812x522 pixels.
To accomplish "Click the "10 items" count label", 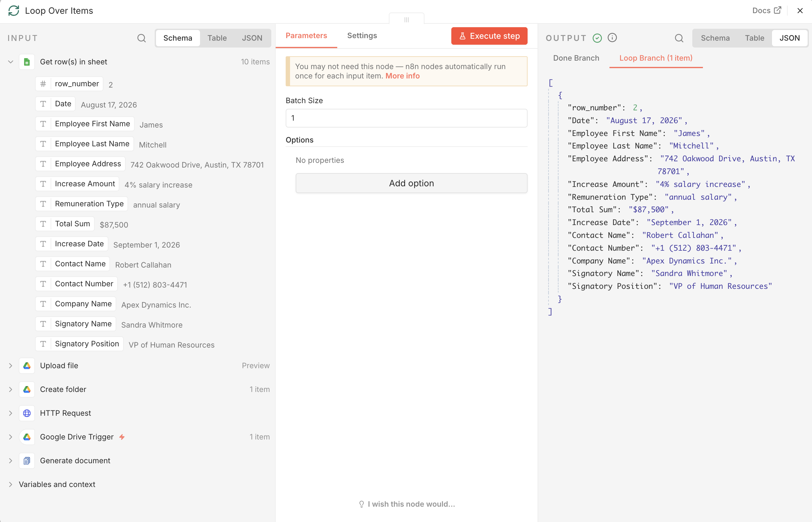I will pos(255,62).
